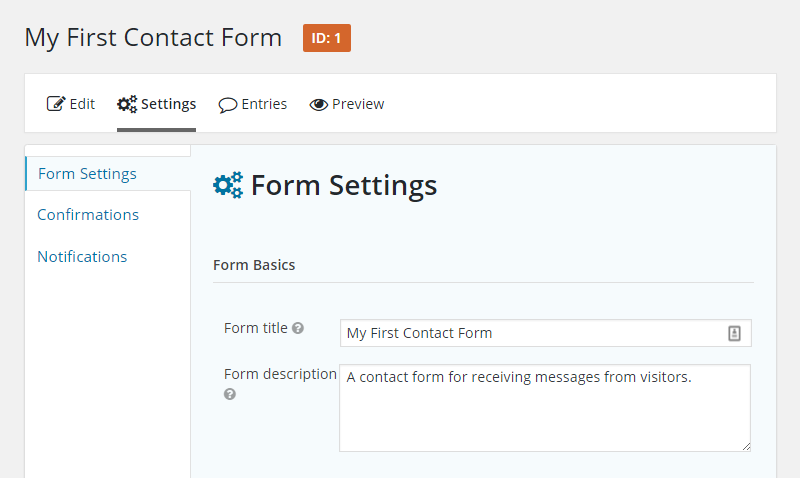
Task: Open the Preview tab
Action: (x=346, y=105)
